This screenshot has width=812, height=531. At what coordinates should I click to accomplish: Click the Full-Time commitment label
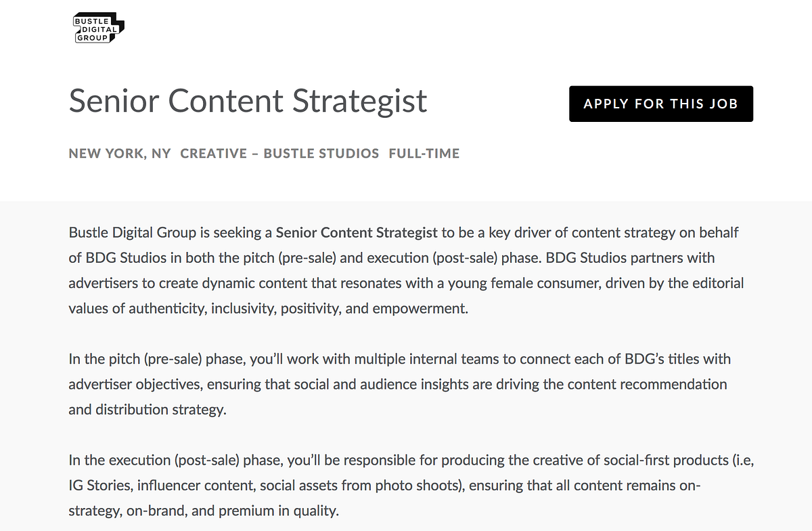click(x=424, y=154)
